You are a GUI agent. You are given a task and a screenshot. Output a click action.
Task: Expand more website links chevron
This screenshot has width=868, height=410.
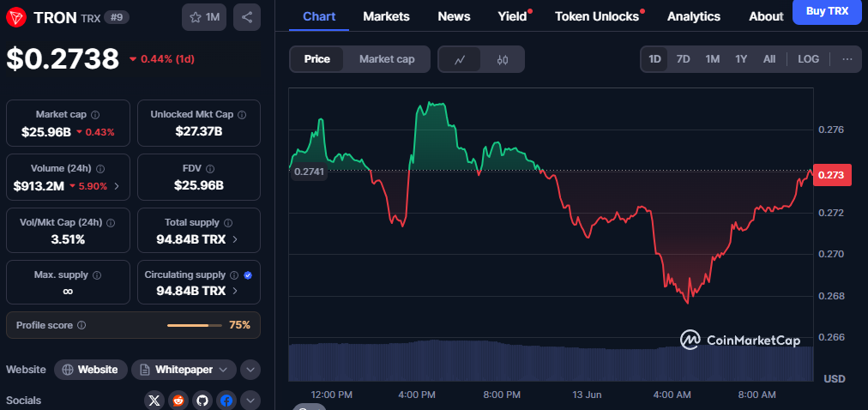250,370
